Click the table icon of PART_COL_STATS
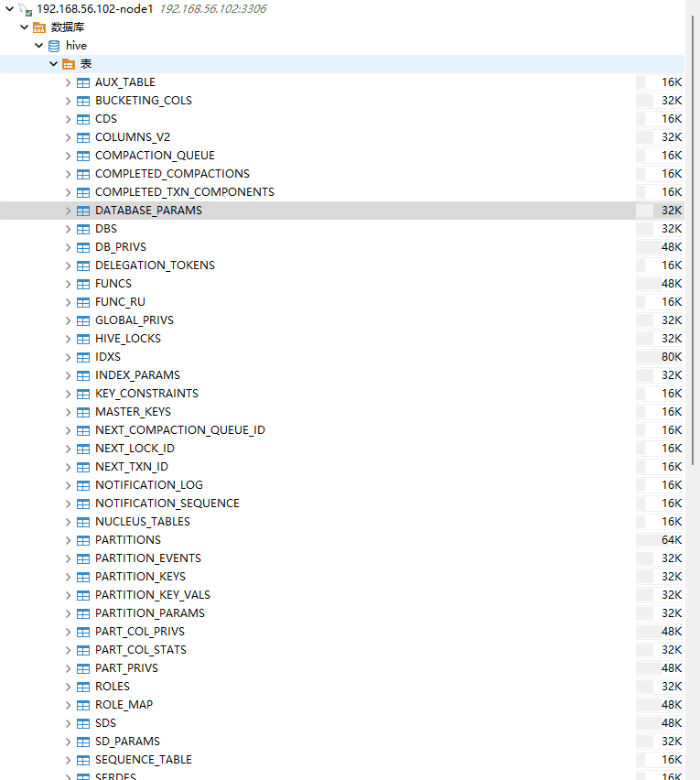 tap(83, 650)
